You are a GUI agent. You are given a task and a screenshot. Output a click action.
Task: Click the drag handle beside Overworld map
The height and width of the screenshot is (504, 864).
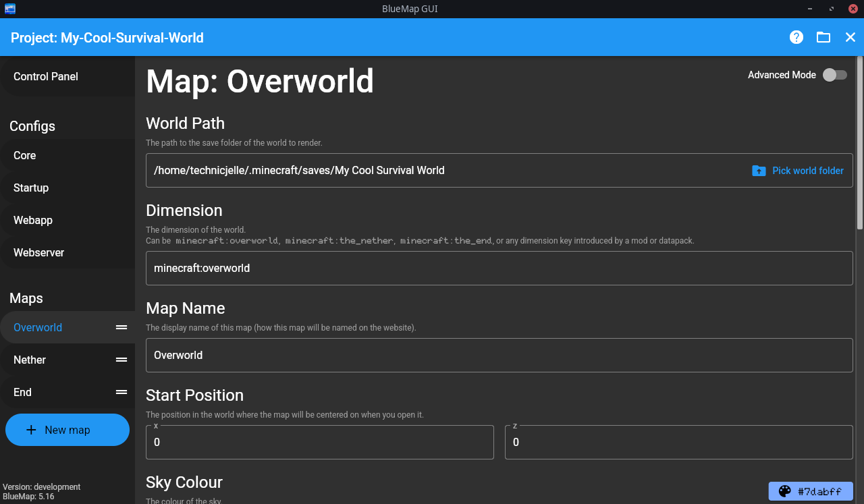[122, 327]
